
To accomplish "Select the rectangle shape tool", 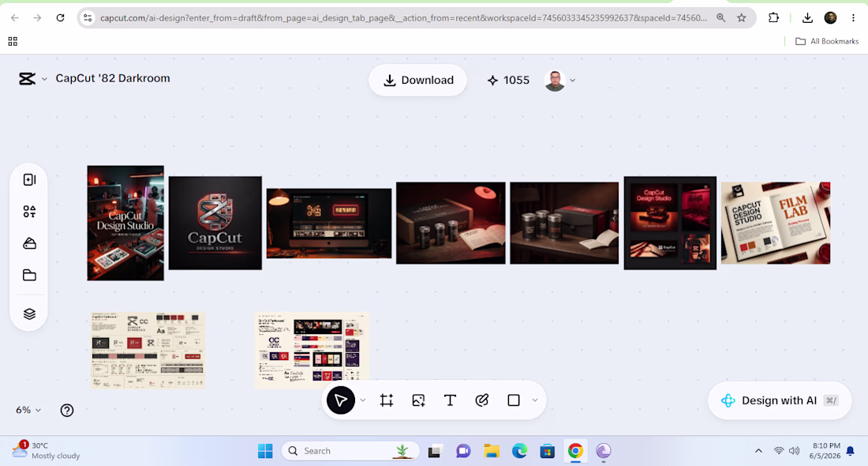I will click(x=514, y=400).
